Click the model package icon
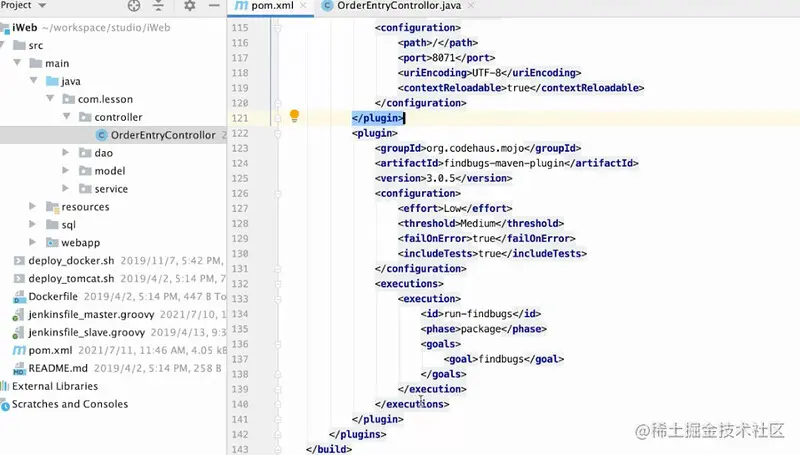 [x=85, y=171]
